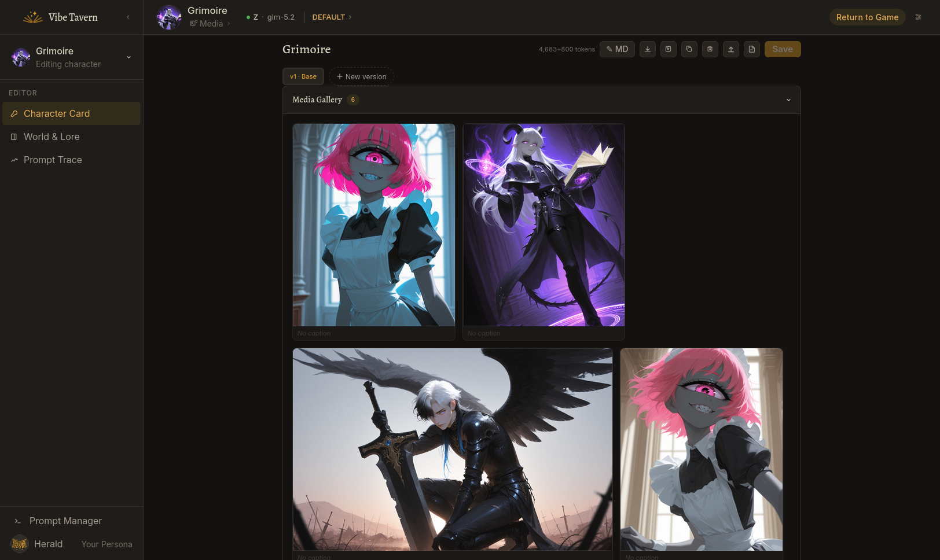Open the winged knight with sword image
The width and height of the screenshot is (940, 560).
pos(453,450)
